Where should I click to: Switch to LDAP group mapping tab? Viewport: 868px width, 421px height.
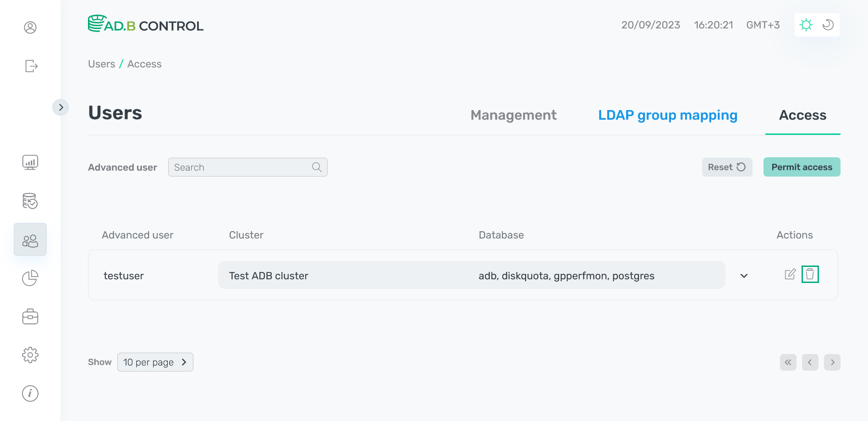coord(668,115)
